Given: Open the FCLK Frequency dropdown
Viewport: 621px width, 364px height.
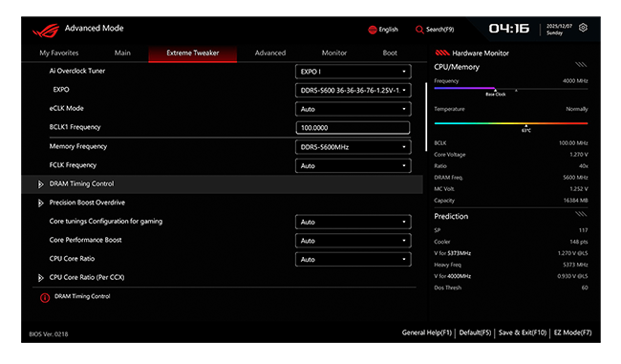Looking at the screenshot, I should (x=353, y=165).
